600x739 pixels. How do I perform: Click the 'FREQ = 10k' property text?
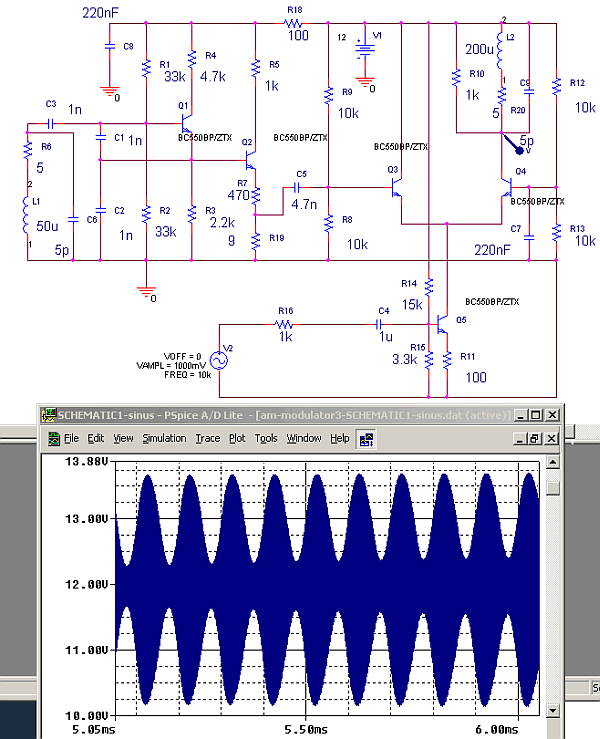coord(188,375)
